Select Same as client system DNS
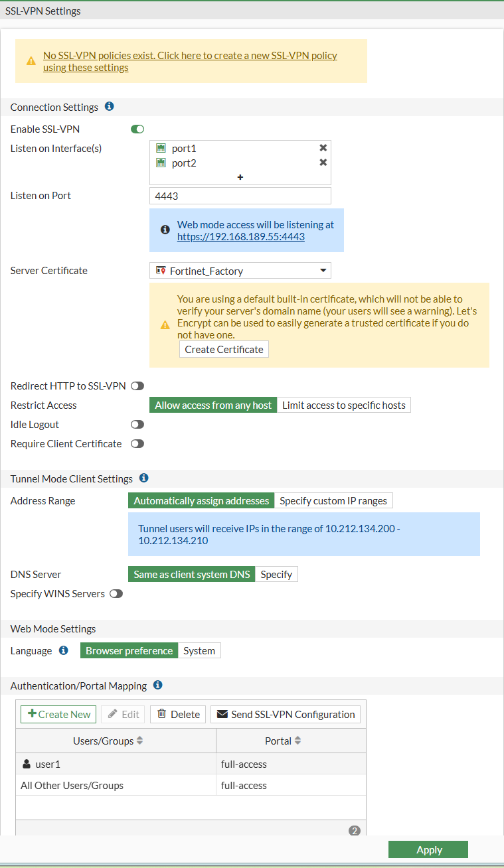 tap(192, 574)
